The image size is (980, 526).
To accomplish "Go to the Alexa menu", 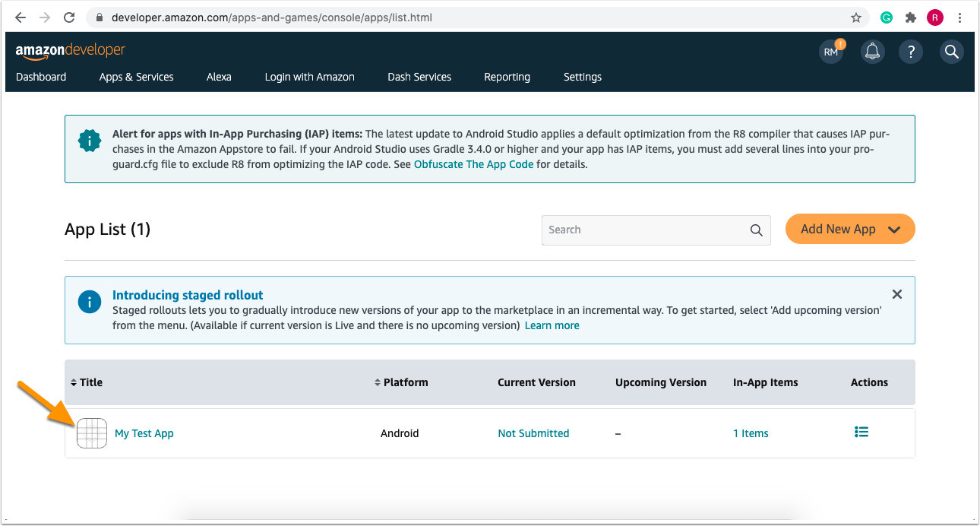I will click(219, 77).
